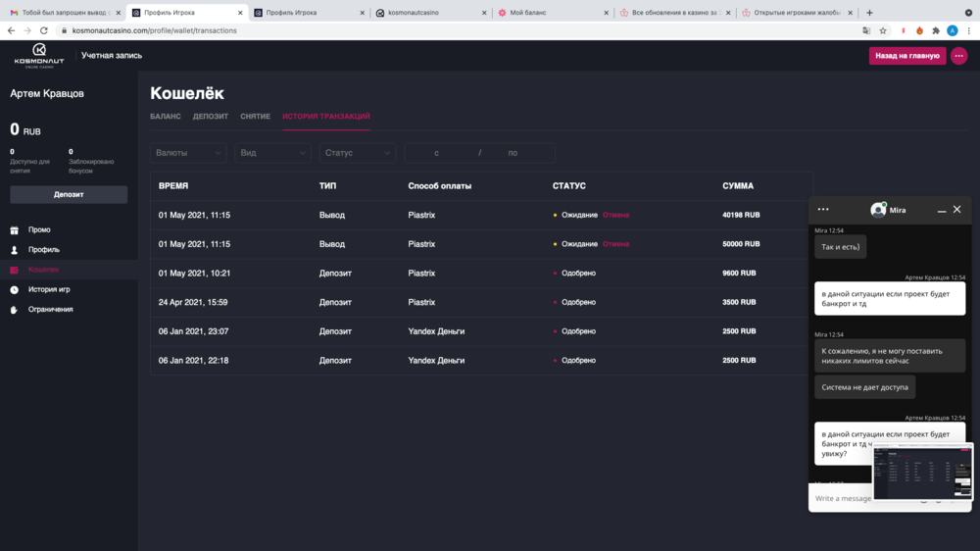Click Назад на главную button
Image resolution: width=980 pixels, height=551 pixels.
[x=906, y=56]
